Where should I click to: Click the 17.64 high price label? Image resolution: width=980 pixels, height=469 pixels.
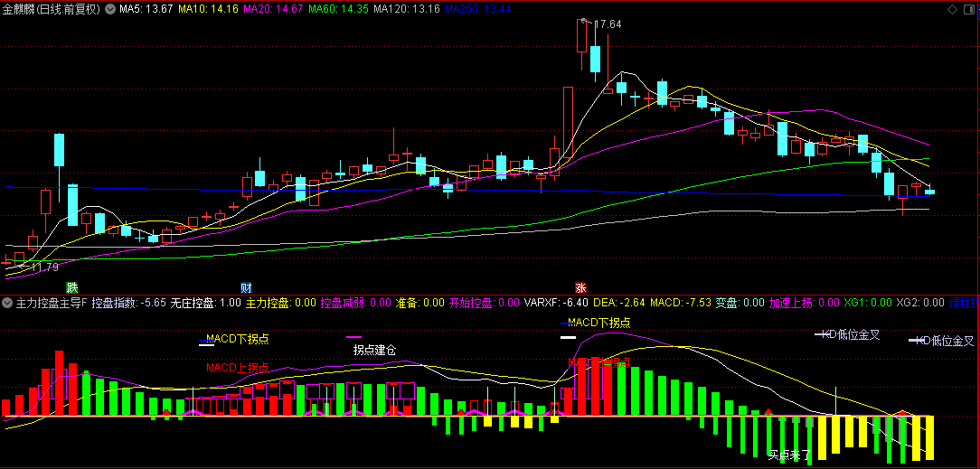(x=608, y=24)
